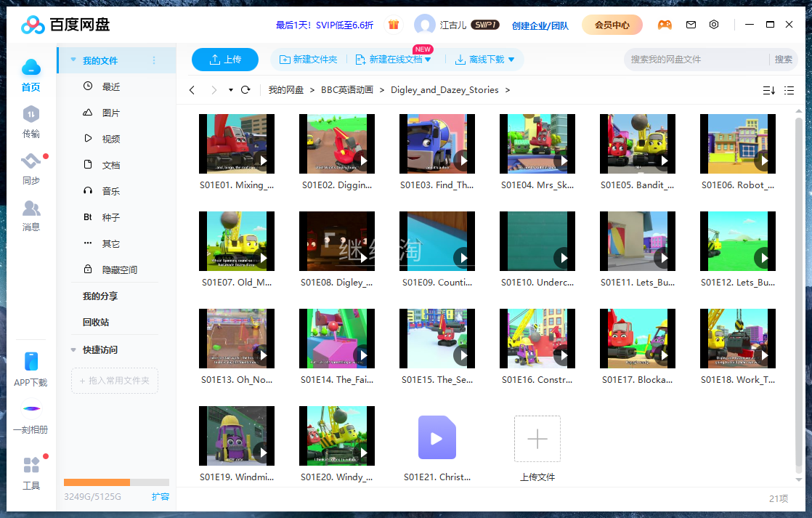812x518 pixels.
Task: Open 回收站 recycle bin
Action: (x=96, y=322)
